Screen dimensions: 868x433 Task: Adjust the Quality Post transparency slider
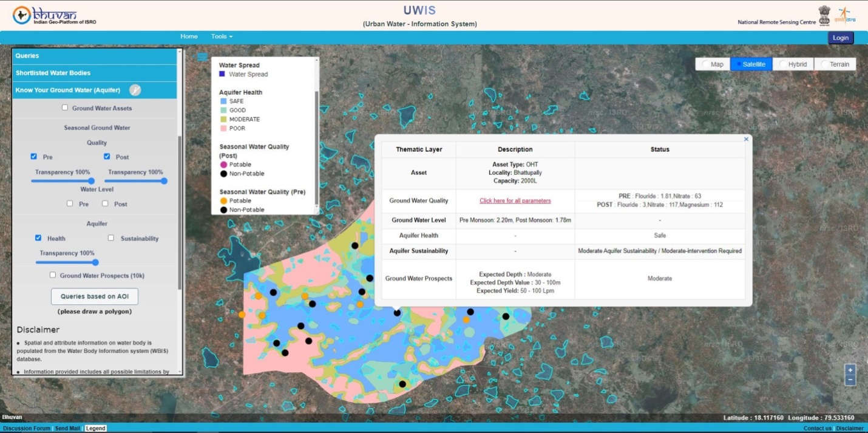coord(135,181)
